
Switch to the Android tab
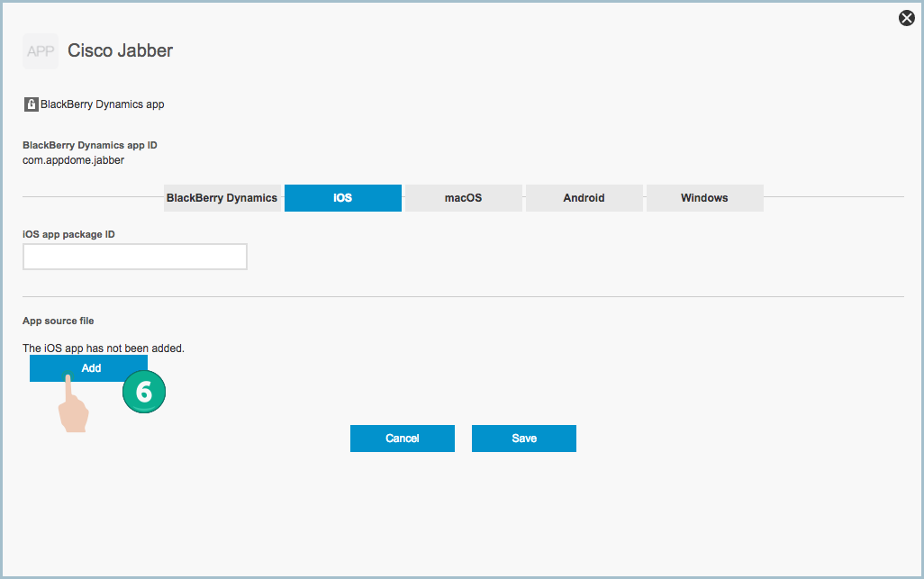(584, 198)
